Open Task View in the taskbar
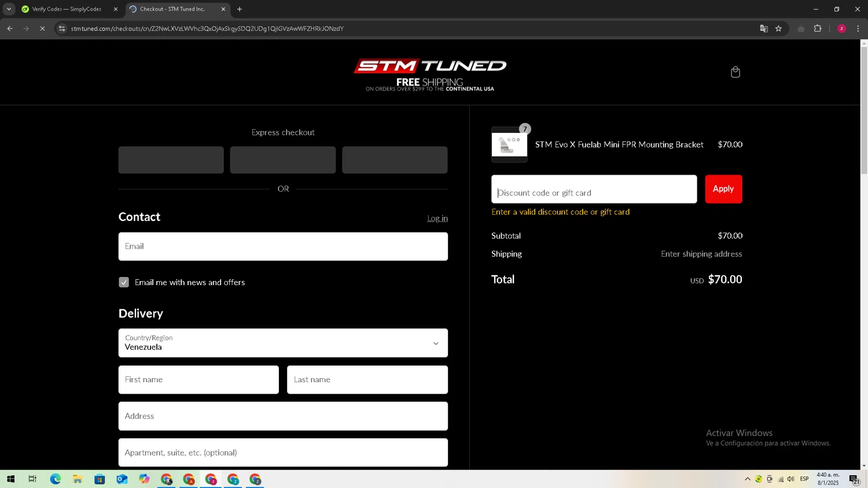 [x=32, y=479]
